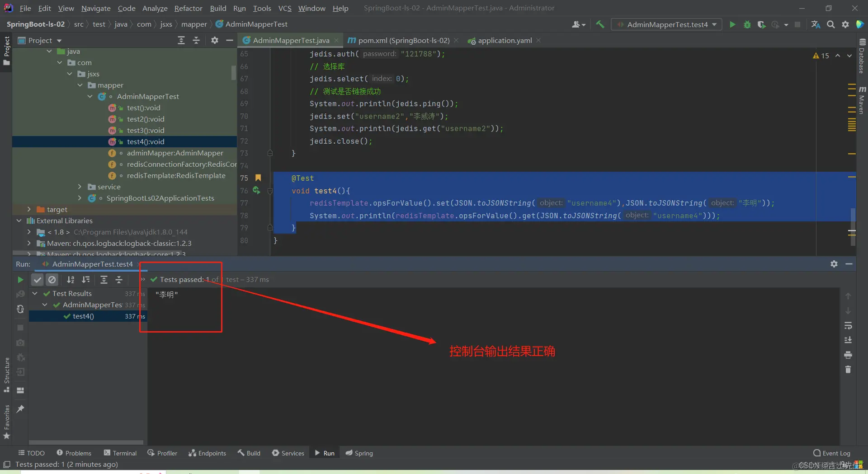The width and height of the screenshot is (868, 474).
Task: Collapse Test Results tree node
Action: click(x=35, y=293)
